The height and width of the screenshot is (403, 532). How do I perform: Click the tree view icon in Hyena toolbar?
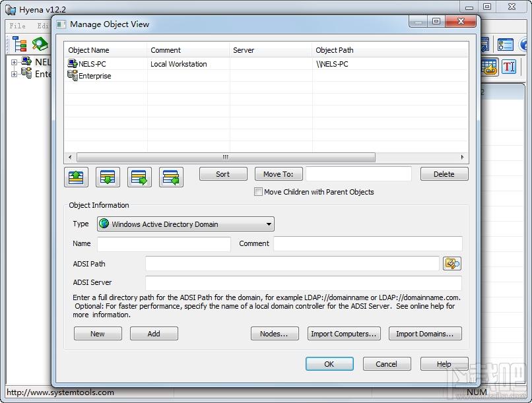coord(20,44)
